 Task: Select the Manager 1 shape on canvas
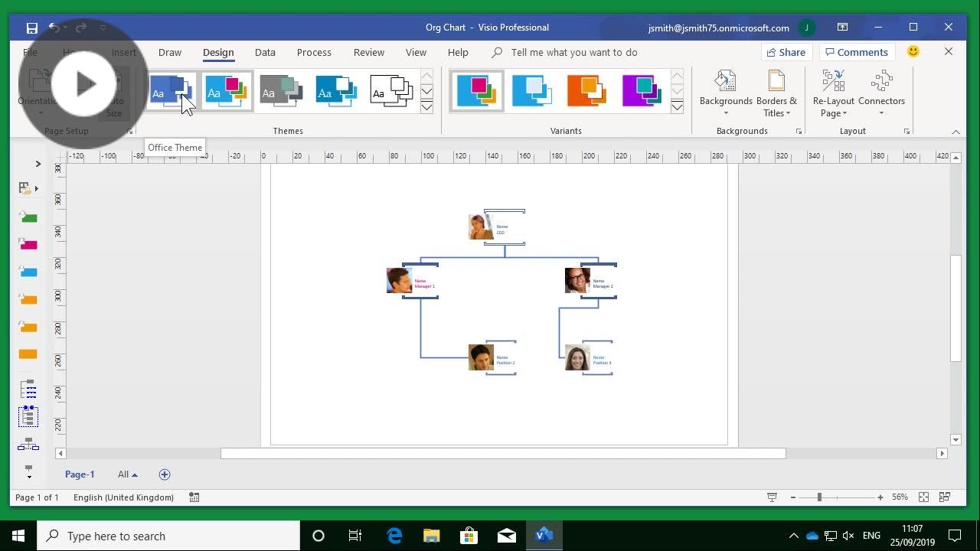(413, 281)
